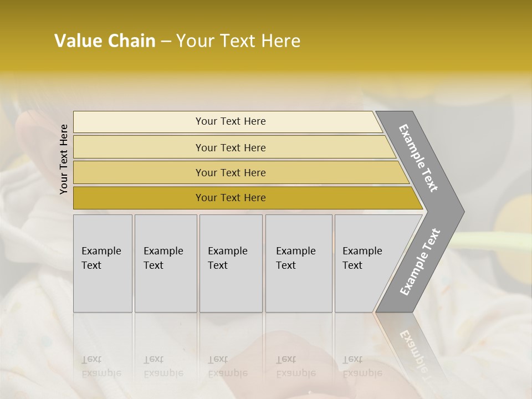Select the third "Your Text Here" bar from top

(231, 172)
